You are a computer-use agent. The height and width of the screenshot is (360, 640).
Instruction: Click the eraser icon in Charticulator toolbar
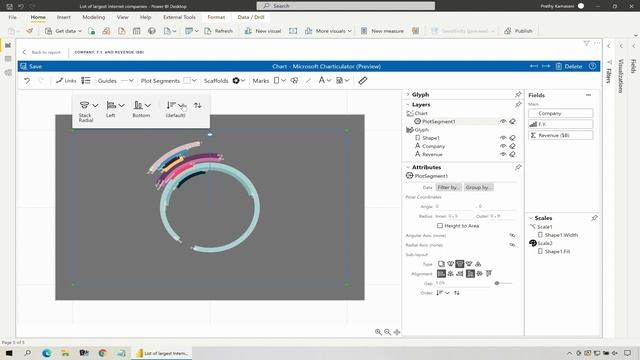tap(362, 81)
